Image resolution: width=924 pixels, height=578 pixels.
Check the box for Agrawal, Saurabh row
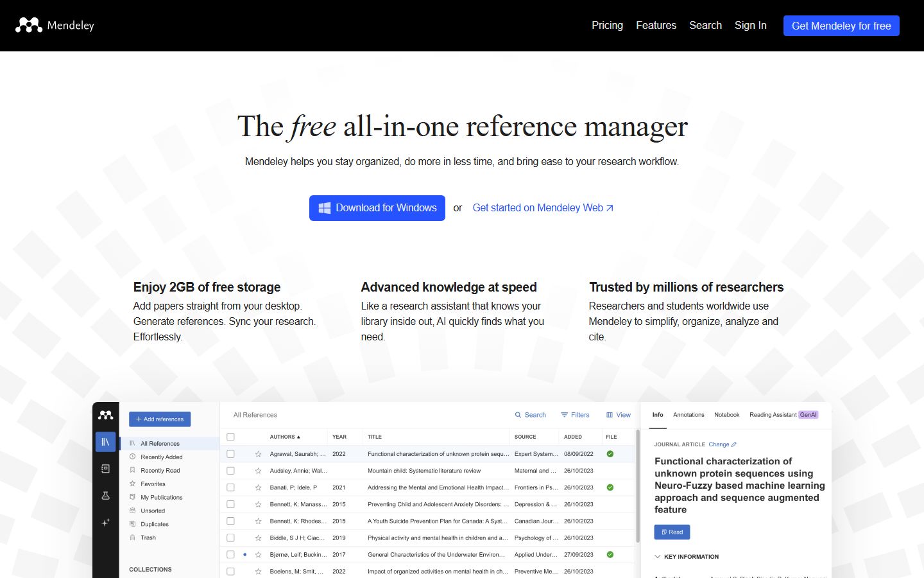(230, 454)
